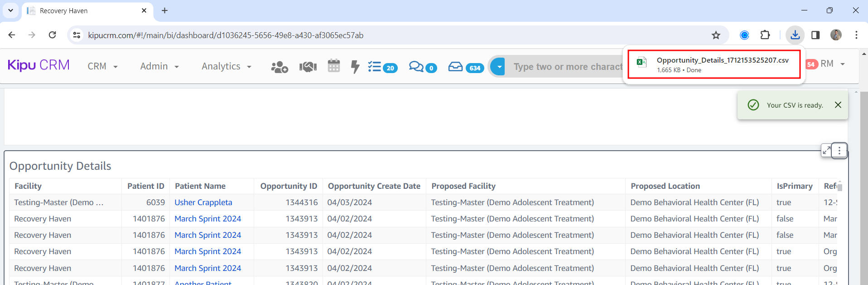This screenshot has height=285, width=868.
Task: Click the lightning bolt quick actions icon
Action: click(x=355, y=67)
